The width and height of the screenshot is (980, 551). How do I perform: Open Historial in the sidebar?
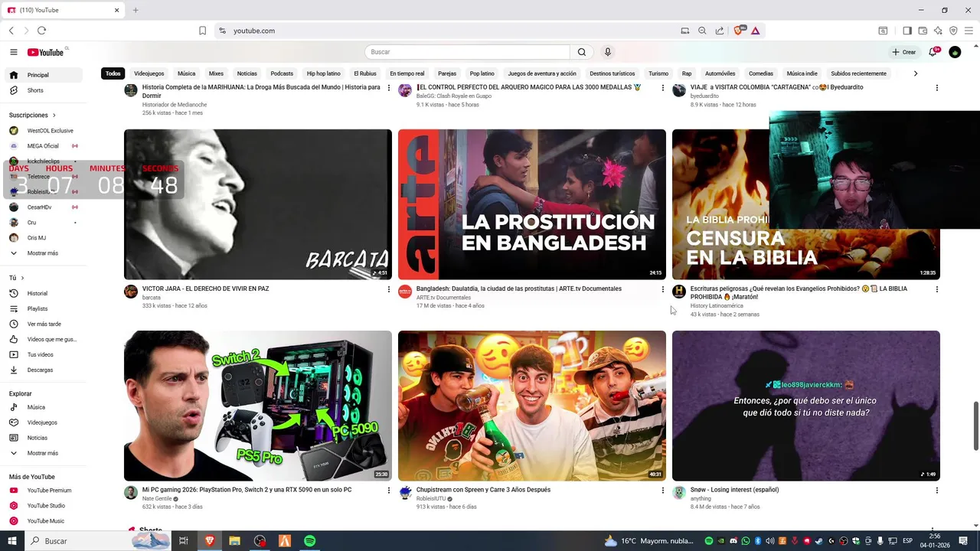coord(45,293)
